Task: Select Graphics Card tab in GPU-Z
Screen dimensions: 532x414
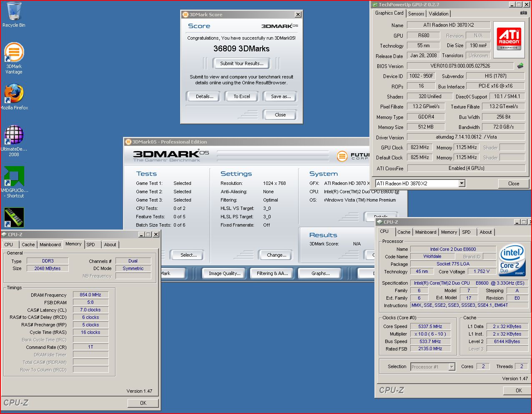Action: [x=389, y=13]
